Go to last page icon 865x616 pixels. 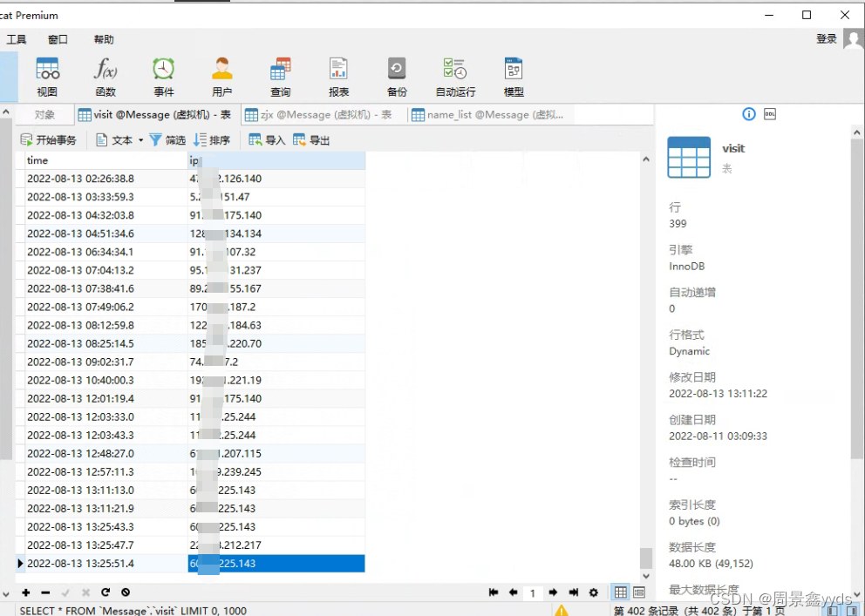click(x=573, y=592)
